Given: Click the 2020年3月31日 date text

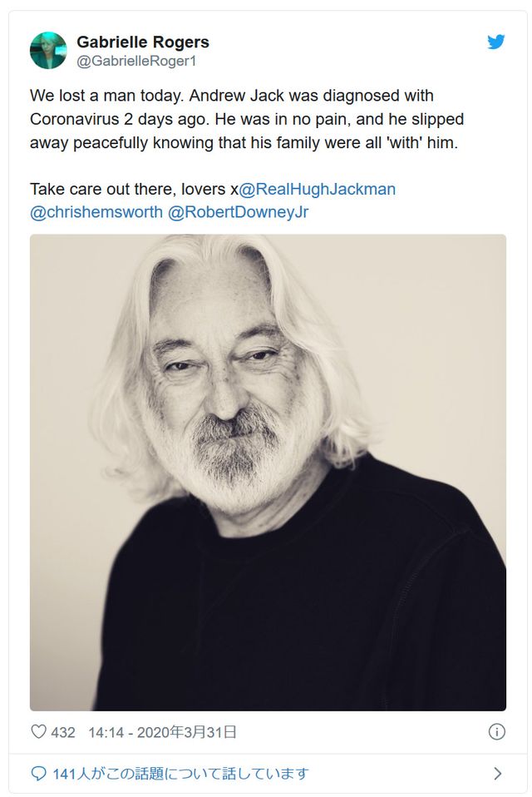Looking at the screenshot, I should pos(186,732).
